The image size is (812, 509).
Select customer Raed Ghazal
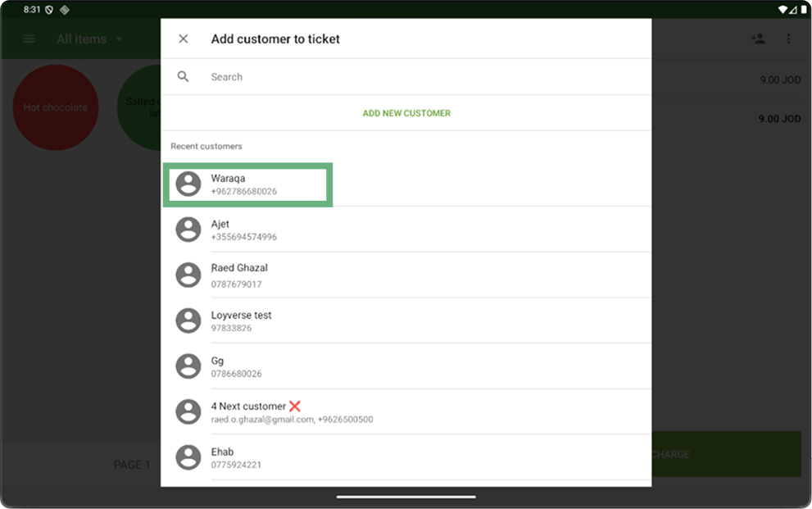click(x=406, y=275)
